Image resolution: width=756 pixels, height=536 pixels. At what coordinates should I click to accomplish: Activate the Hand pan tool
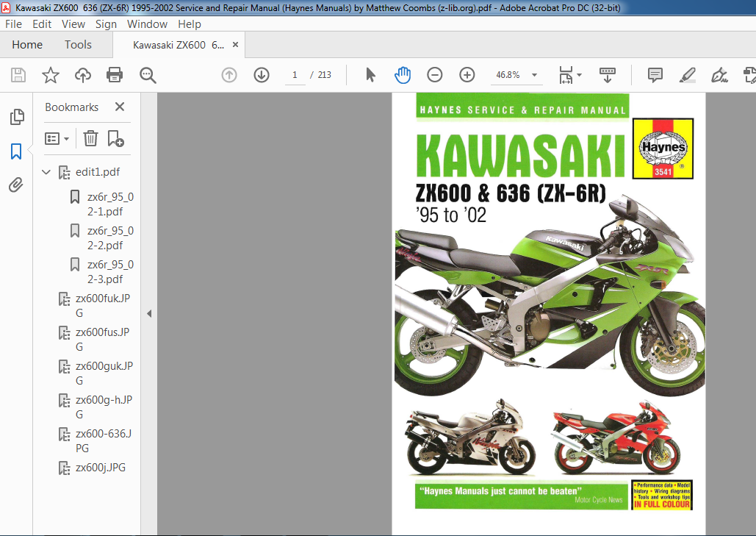point(403,75)
